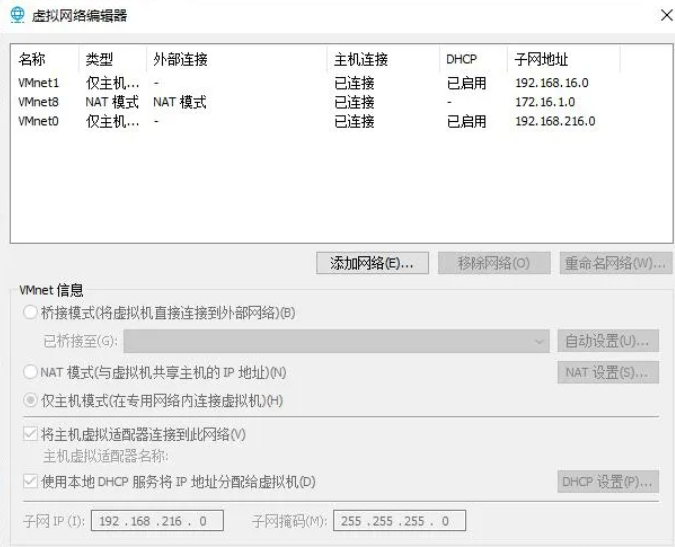Select the VMnet1 network row
This screenshot has width=675, height=547.
point(341,83)
